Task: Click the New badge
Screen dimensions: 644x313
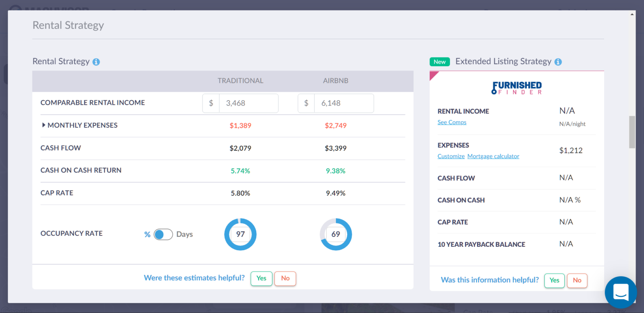Action: 439,62
